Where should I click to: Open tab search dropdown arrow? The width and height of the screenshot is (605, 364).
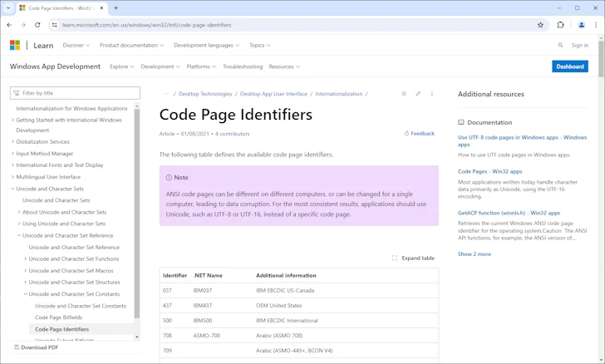(8, 7)
